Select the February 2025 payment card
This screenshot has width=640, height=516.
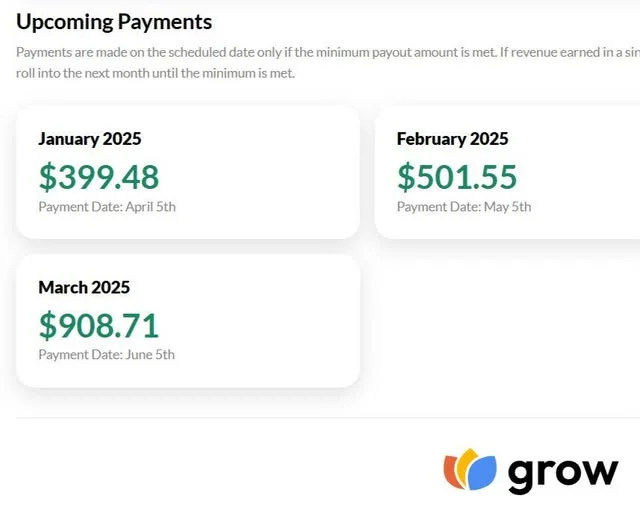tap(507, 172)
